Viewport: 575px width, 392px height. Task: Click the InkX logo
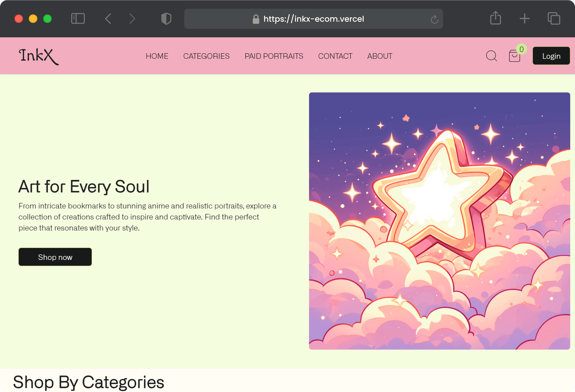tap(39, 57)
